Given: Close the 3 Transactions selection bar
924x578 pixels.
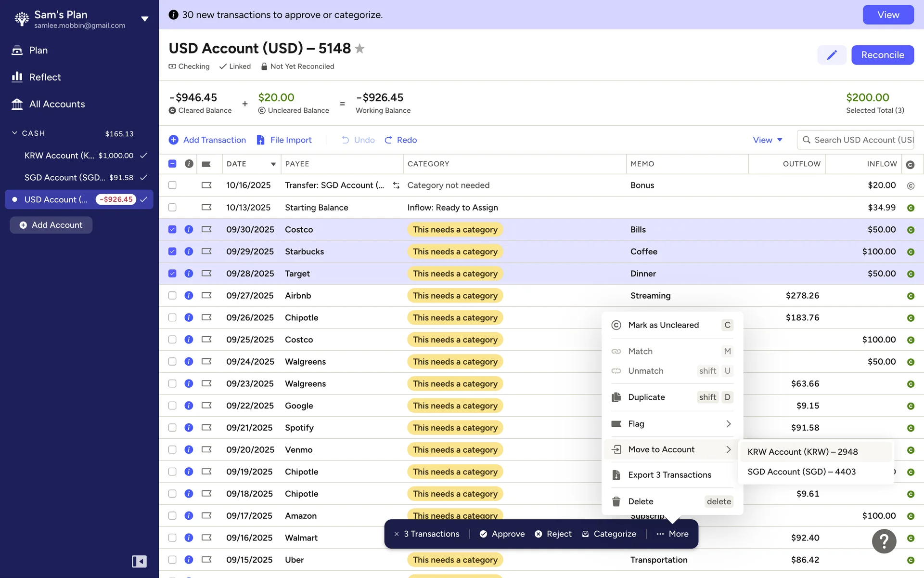Looking at the screenshot, I should [397, 534].
